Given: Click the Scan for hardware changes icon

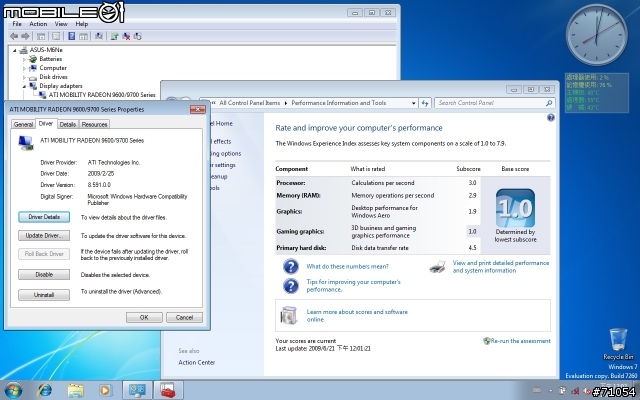Looking at the screenshot, I should click(x=99, y=36).
